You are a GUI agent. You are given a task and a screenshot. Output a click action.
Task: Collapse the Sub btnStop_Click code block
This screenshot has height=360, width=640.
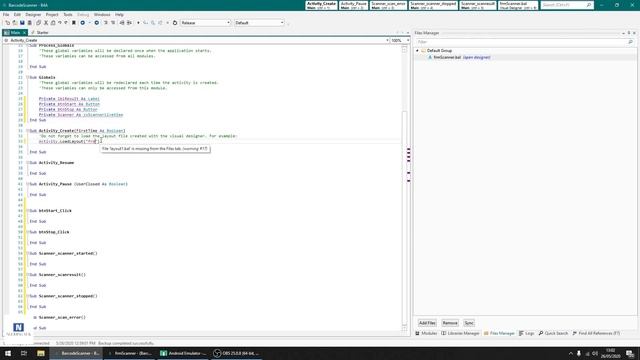(x=28, y=232)
